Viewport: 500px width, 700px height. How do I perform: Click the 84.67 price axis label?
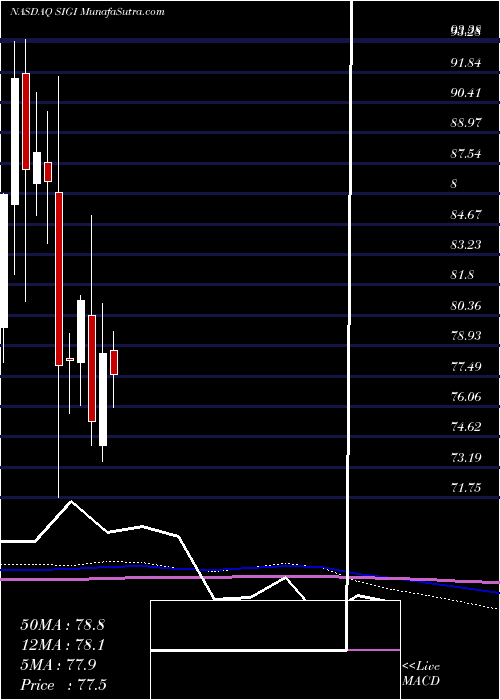click(466, 215)
